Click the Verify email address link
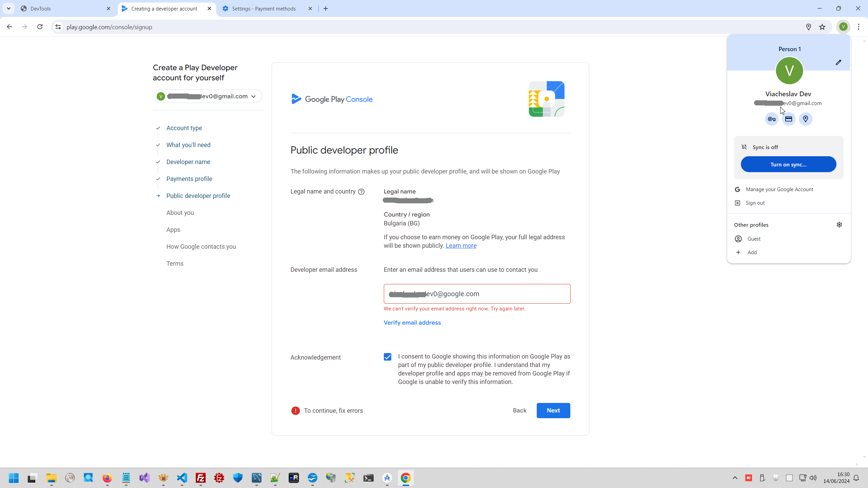 tap(412, 323)
